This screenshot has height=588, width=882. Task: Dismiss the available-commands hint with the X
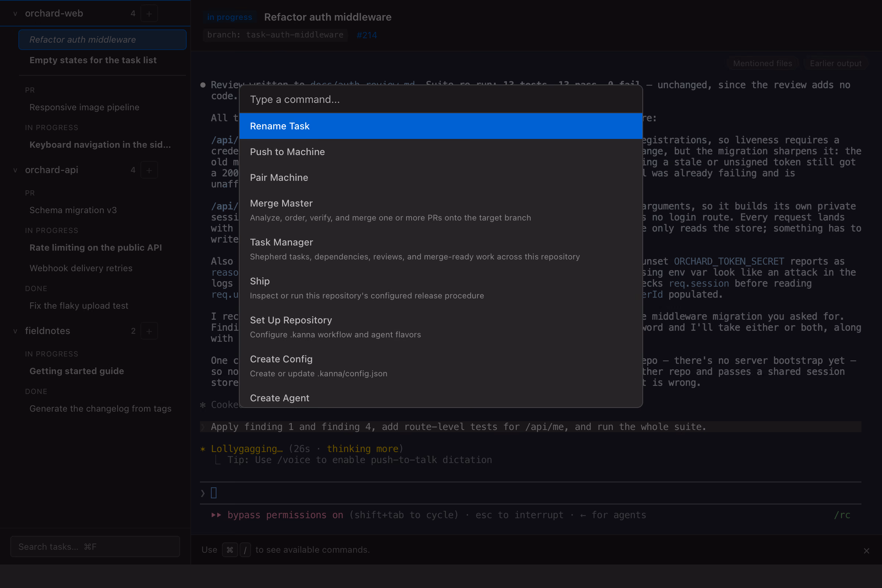(866, 551)
